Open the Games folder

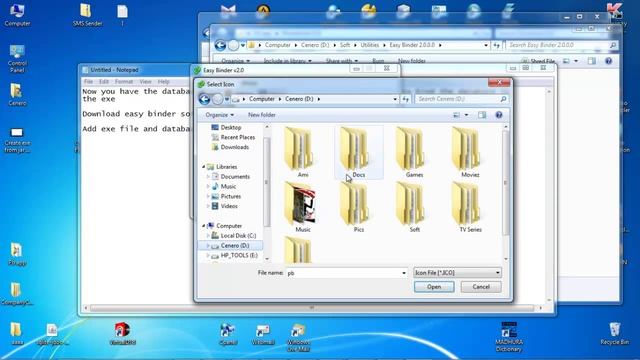click(x=411, y=152)
